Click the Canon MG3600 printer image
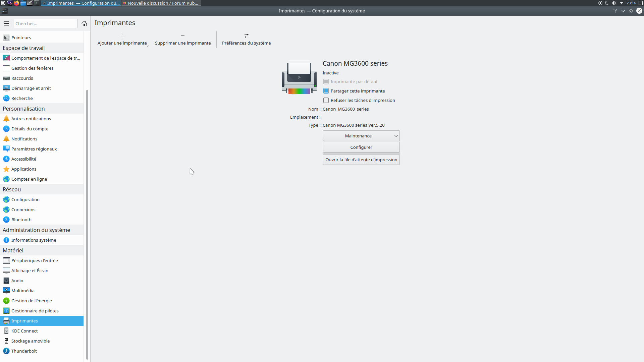The height and width of the screenshot is (362, 644). point(299,77)
